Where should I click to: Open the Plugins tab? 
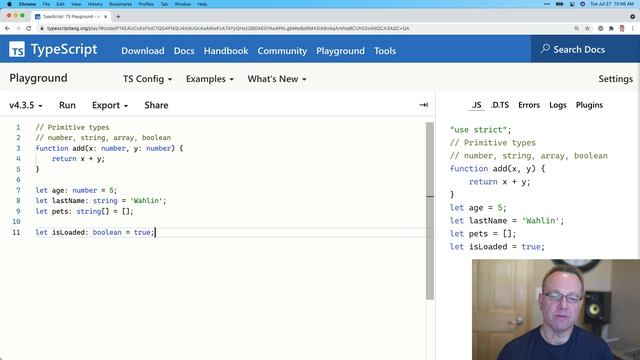(x=589, y=105)
